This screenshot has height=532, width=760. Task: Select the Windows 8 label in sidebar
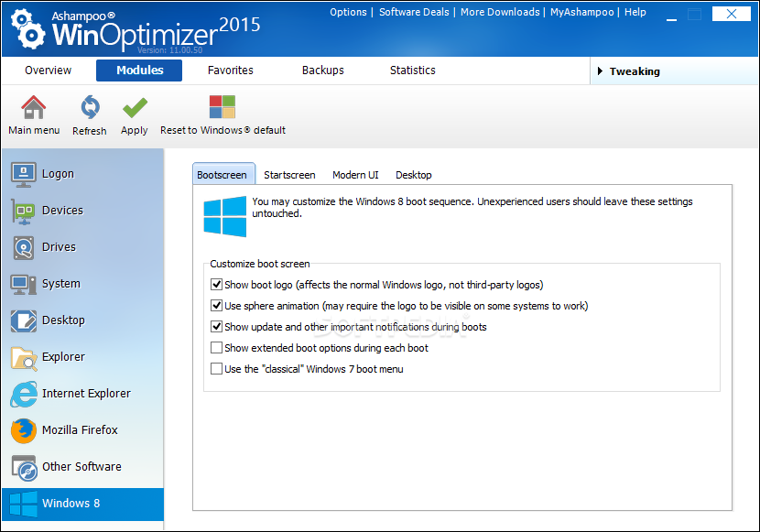click(x=71, y=504)
